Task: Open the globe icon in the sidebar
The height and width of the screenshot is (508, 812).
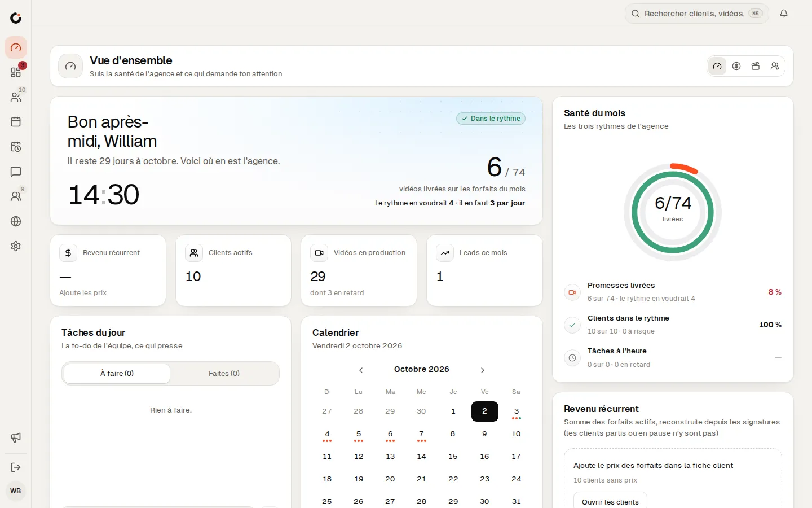Action: 16,221
